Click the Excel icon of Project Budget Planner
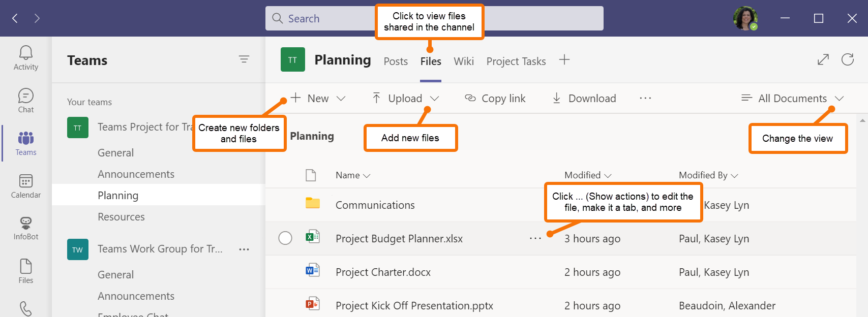Viewport: 868px width, 317px height. pyautogui.click(x=312, y=237)
